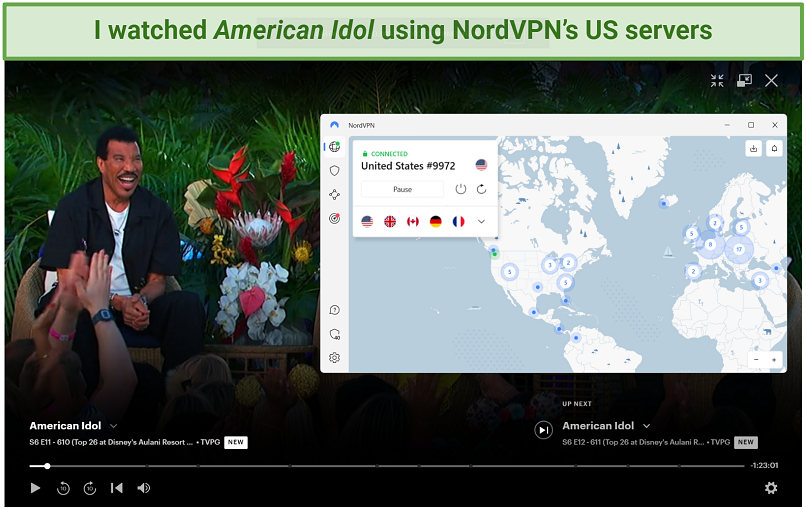Select the 5-server cluster in southeastern US
Image resolution: width=806 pixels, height=509 pixels.
[565, 282]
